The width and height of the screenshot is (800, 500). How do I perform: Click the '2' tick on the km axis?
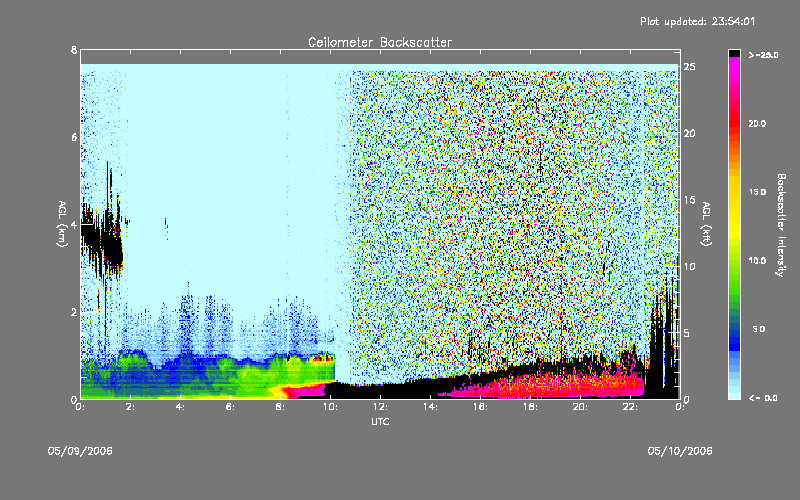click(74, 312)
